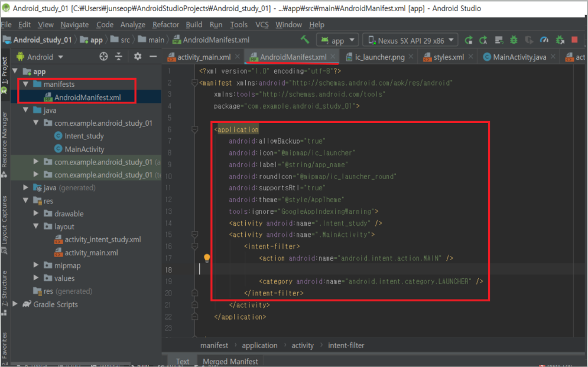Click the Debug app bug icon

pyautogui.click(x=514, y=40)
